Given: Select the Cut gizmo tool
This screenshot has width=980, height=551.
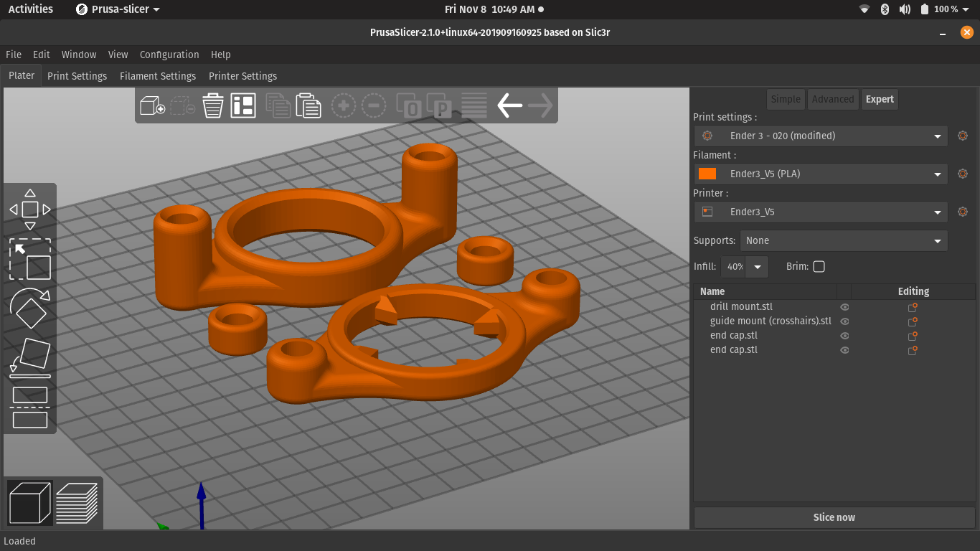Looking at the screenshot, I should [30, 407].
